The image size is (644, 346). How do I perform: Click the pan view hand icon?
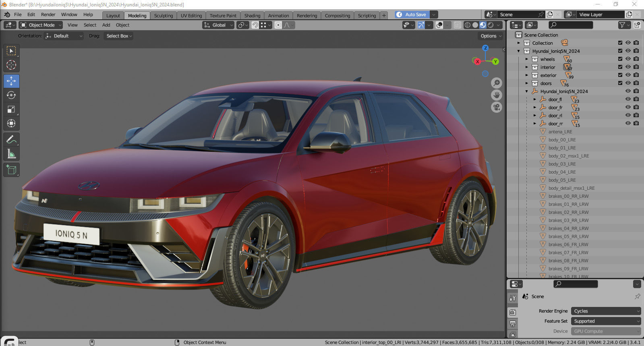(497, 95)
